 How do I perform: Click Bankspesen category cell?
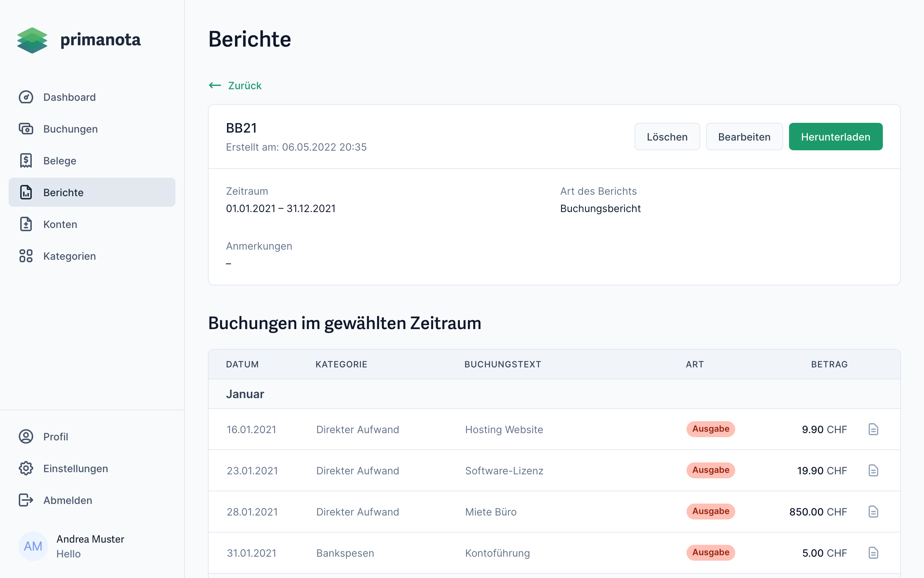[x=345, y=553]
